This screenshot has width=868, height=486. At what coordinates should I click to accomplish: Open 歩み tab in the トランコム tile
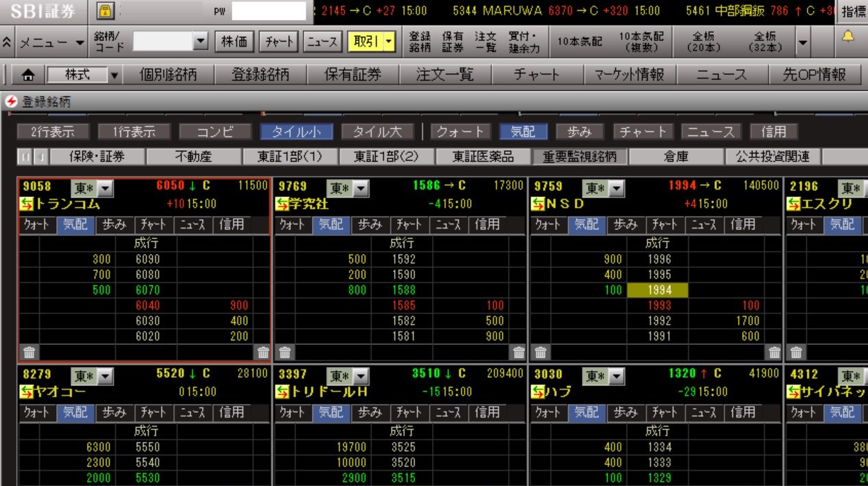[114, 225]
